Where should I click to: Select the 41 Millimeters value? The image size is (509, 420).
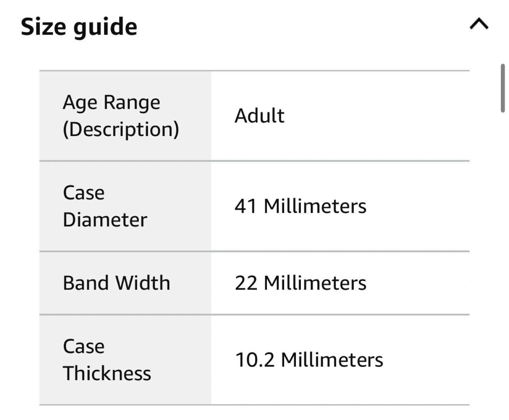pyautogui.click(x=300, y=206)
